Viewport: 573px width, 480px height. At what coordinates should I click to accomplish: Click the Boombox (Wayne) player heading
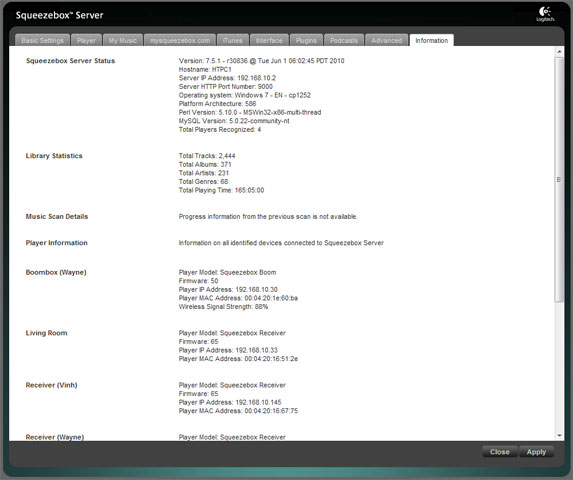point(56,272)
